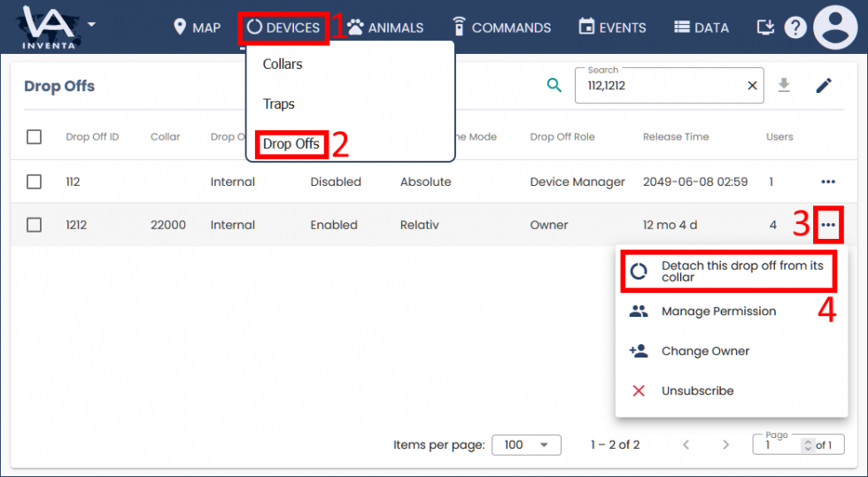Clear the search field with the X icon
868x477 pixels.
[x=752, y=86]
